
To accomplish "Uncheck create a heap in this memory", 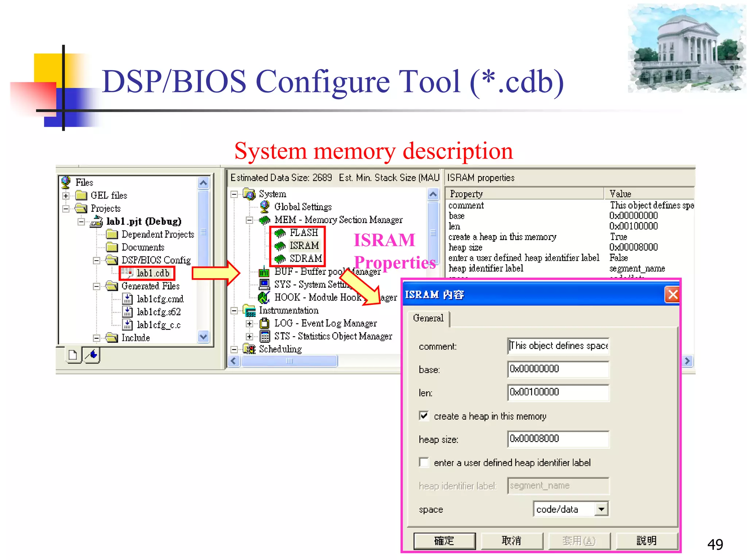I will (424, 416).
